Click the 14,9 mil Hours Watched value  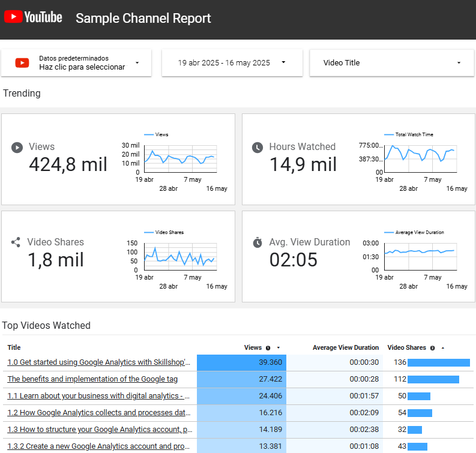(303, 164)
